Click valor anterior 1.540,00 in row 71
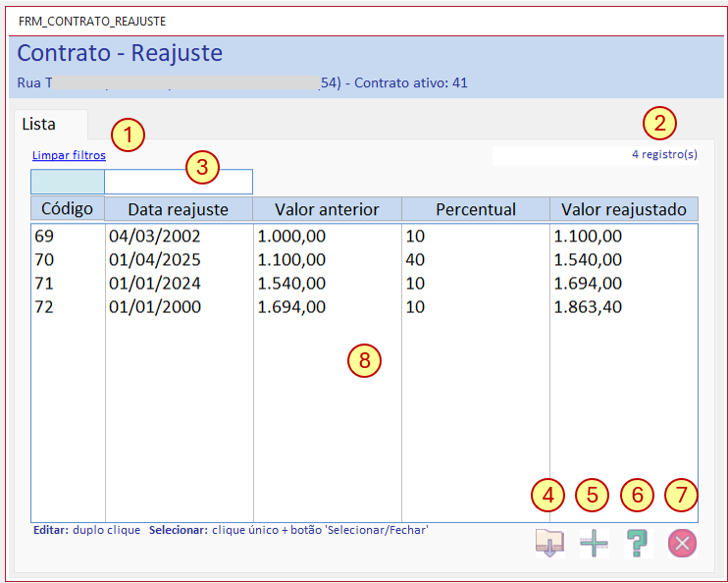Screen dimensions: 728x583 [291, 284]
